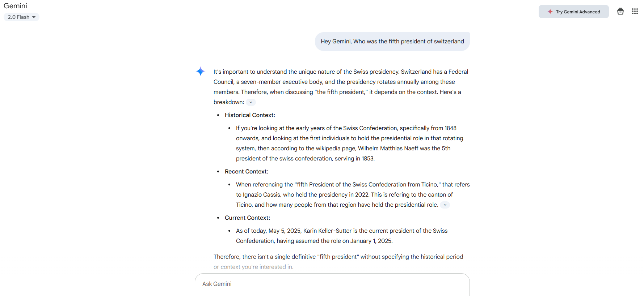Click the name "Wilhelm Matthias Naeff"
The width and height of the screenshot is (644, 296).
tap(388, 149)
